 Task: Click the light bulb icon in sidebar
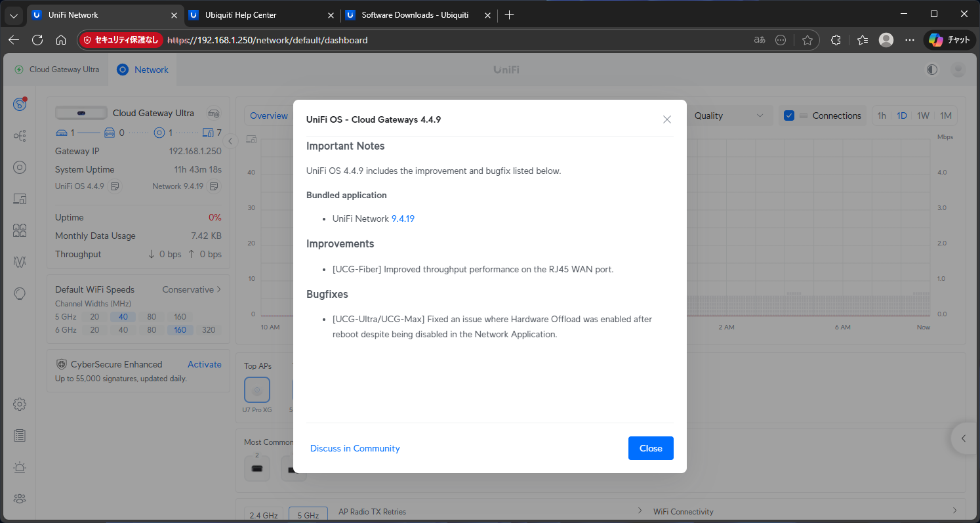(x=20, y=293)
